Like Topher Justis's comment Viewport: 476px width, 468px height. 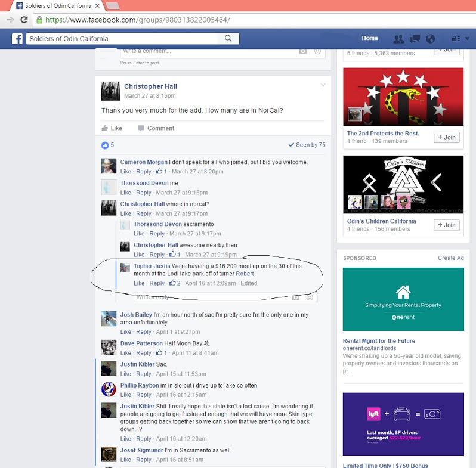138,283
